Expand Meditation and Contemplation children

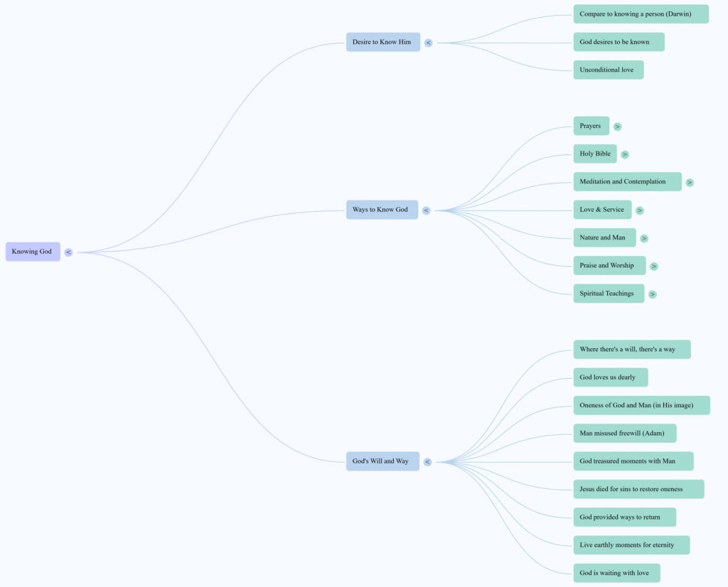click(x=690, y=183)
